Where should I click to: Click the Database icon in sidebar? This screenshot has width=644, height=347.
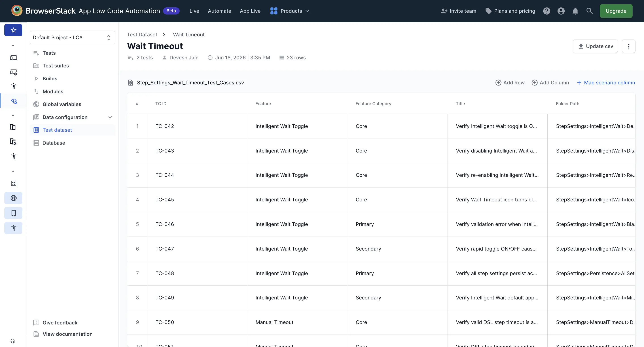[36, 143]
